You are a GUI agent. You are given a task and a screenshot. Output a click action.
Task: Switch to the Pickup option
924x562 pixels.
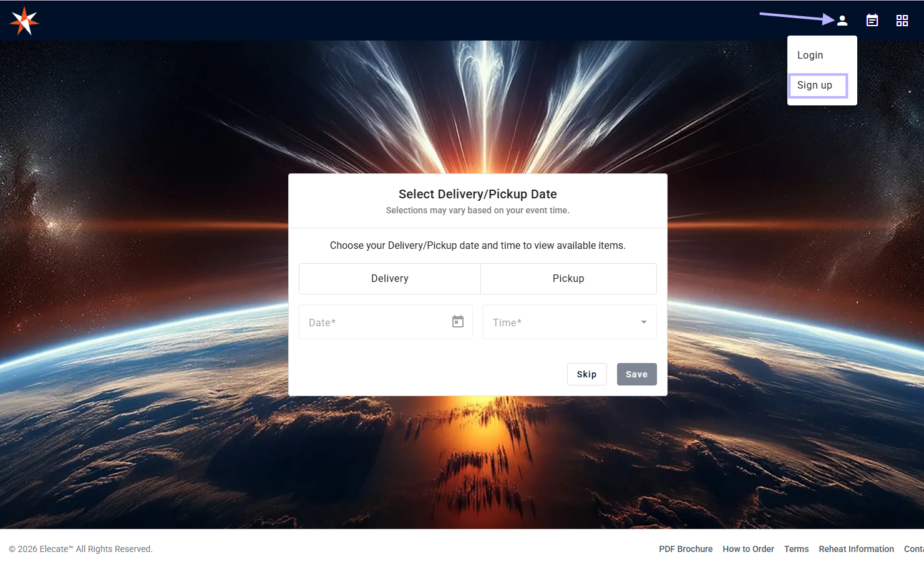568,279
